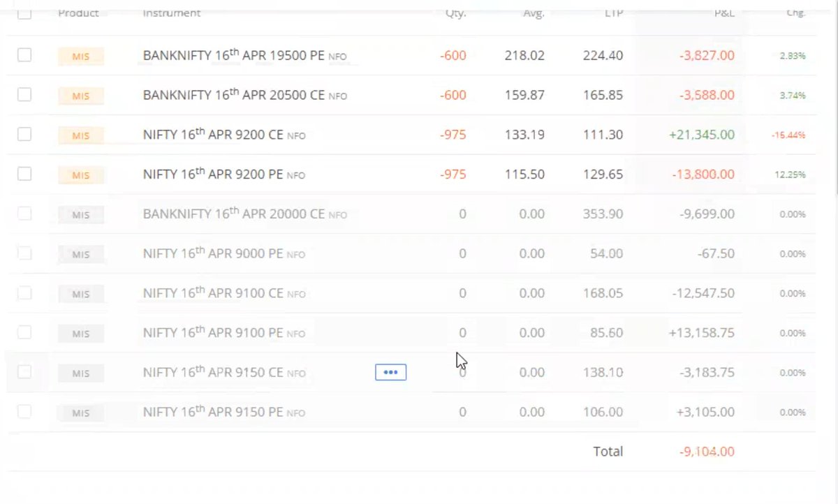Screen dimensions: 838x504
Task: Select instrument BANKNIFTY 16th APR 19500 PE
Action: pyautogui.click(x=245, y=54)
